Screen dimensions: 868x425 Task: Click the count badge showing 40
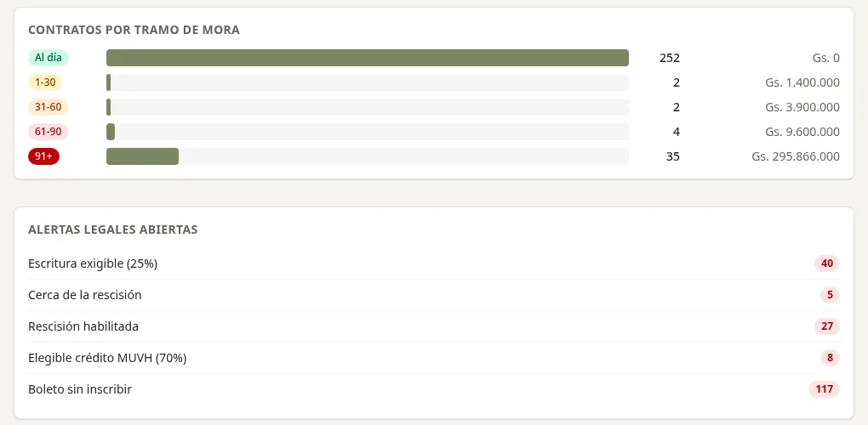click(x=827, y=263)
